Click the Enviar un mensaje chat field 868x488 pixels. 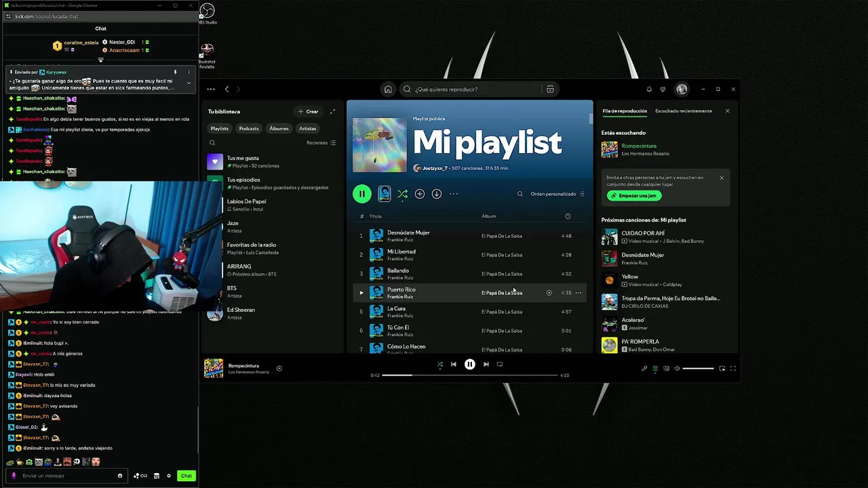point(68,476)
